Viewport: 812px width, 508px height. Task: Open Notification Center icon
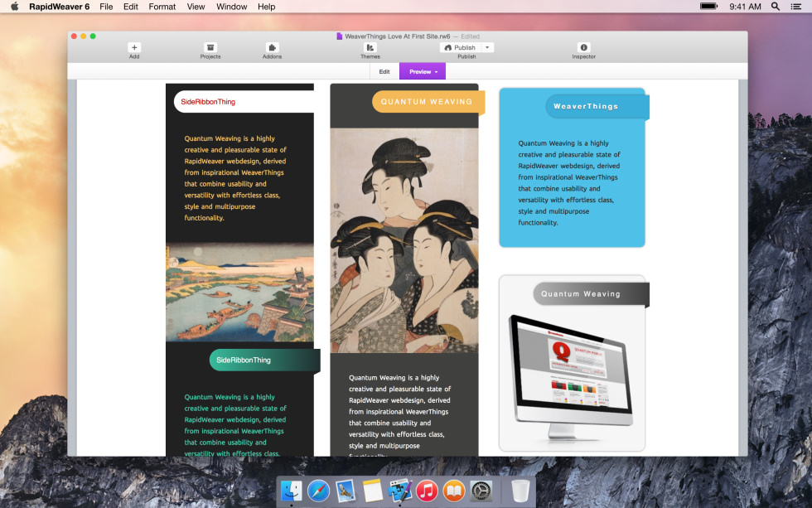[796, 7]
